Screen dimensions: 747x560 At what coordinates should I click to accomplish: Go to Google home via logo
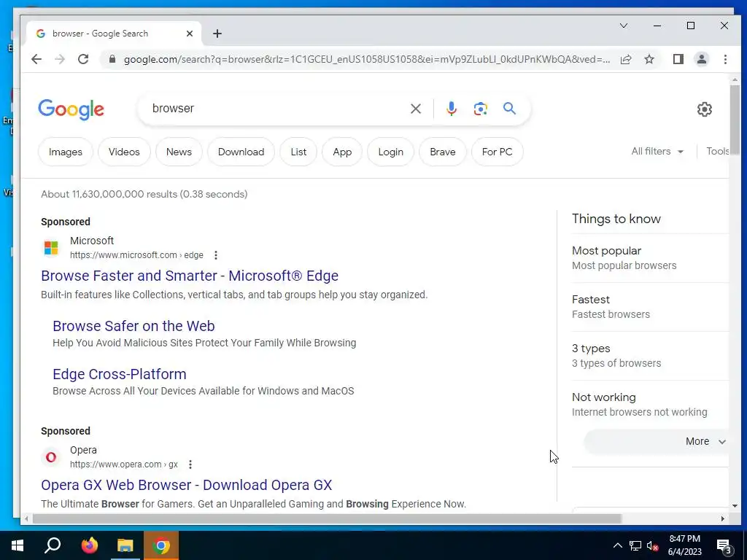point(71,109)
